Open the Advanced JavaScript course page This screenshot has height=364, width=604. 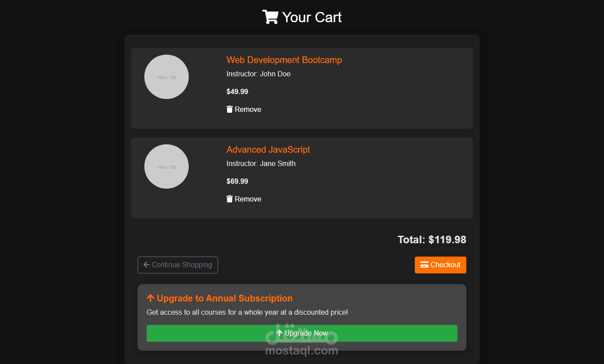click(x=268, y=150)
